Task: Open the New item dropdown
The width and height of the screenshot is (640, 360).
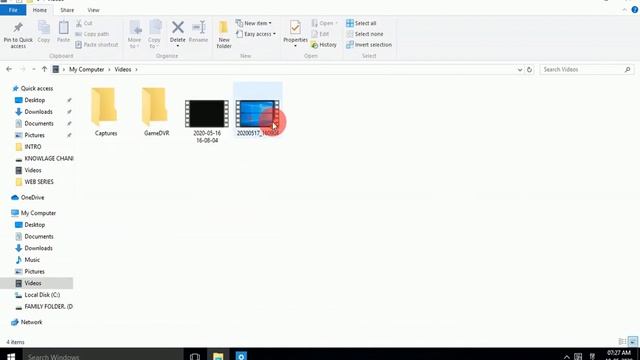Action: click(254, 23)
